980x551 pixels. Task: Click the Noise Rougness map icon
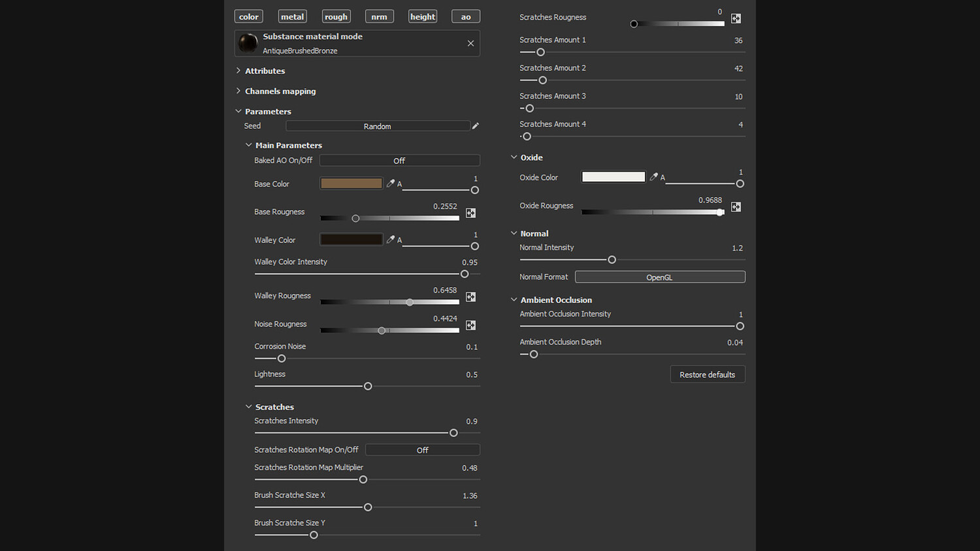(x=470, y=325)
